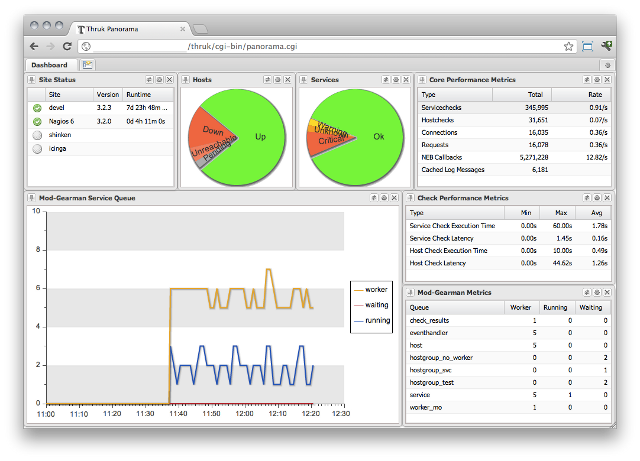Screen dimensions: 640x461
Task: Bookmark page with the star icon
Action: [569, 46]
